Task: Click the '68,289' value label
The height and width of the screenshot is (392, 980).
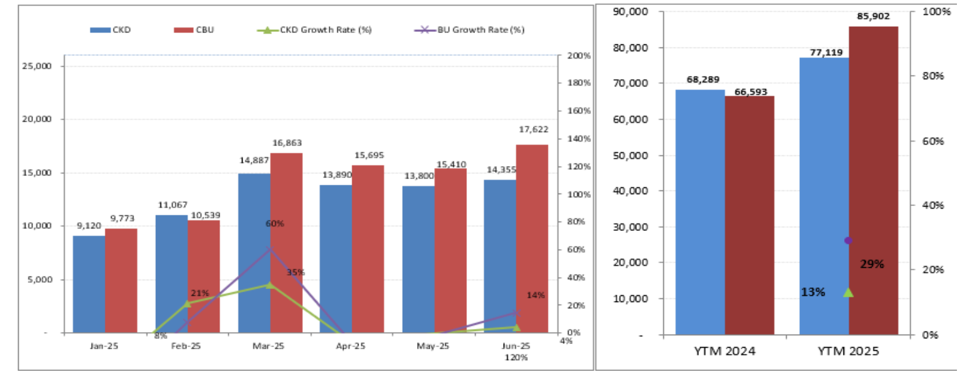Action: (703, 80)
